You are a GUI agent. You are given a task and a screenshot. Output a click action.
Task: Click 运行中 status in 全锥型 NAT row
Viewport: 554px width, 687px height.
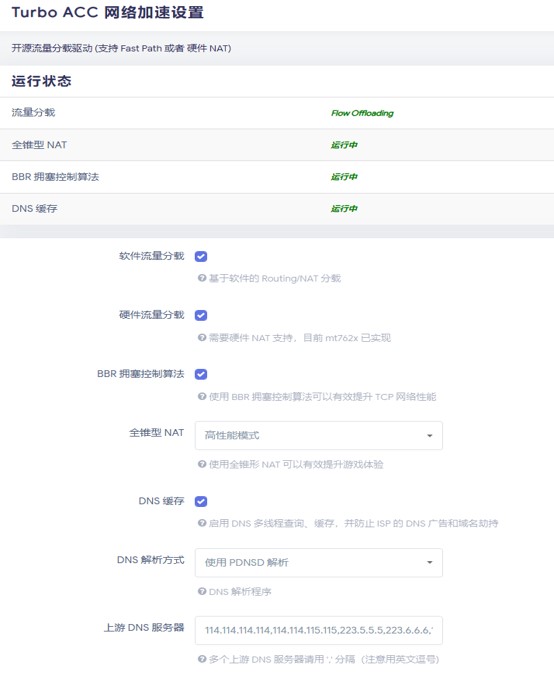tap(344, 145)
